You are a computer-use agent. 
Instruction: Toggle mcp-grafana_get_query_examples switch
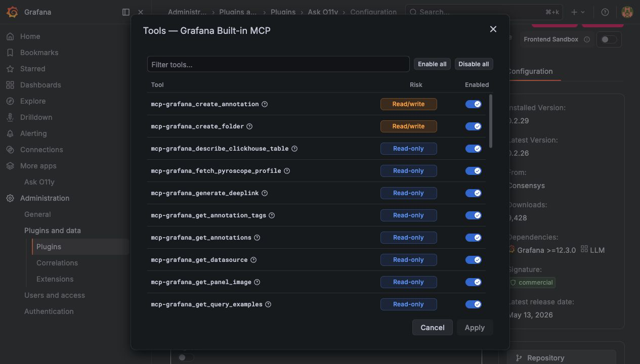pos(474,304)
